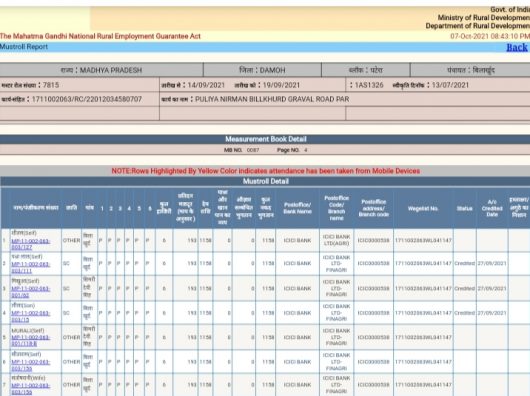Click the Mustroll Detail heading
This screenshot has width=530, height=396.
[266, 181]
